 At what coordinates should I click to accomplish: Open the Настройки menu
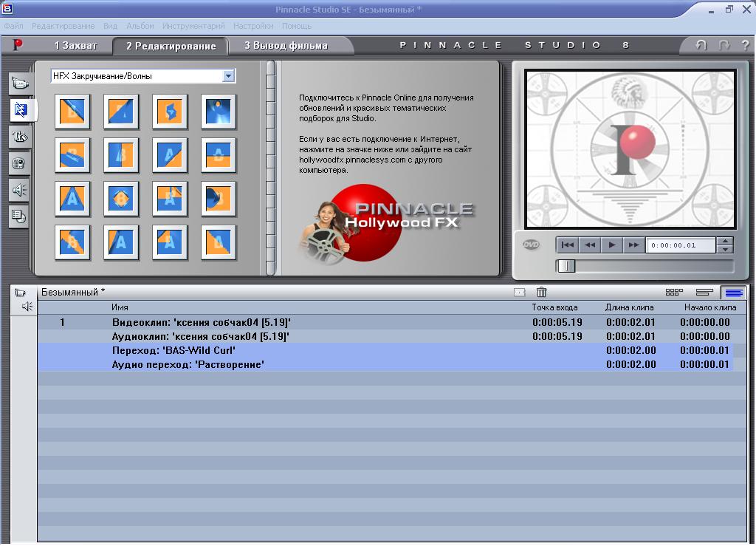[253, 26]
